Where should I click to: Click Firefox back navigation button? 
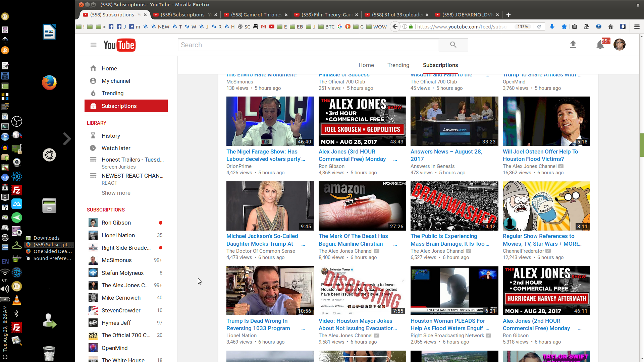[395, 26]
